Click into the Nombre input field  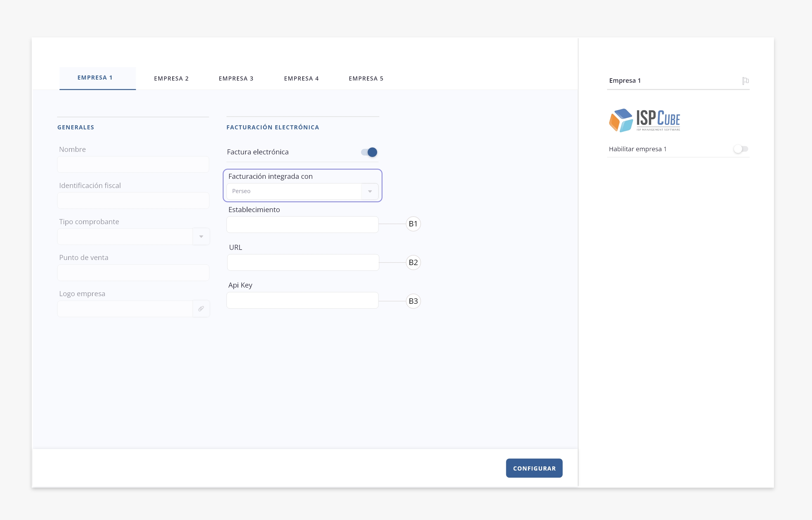(x=133, y=165)
